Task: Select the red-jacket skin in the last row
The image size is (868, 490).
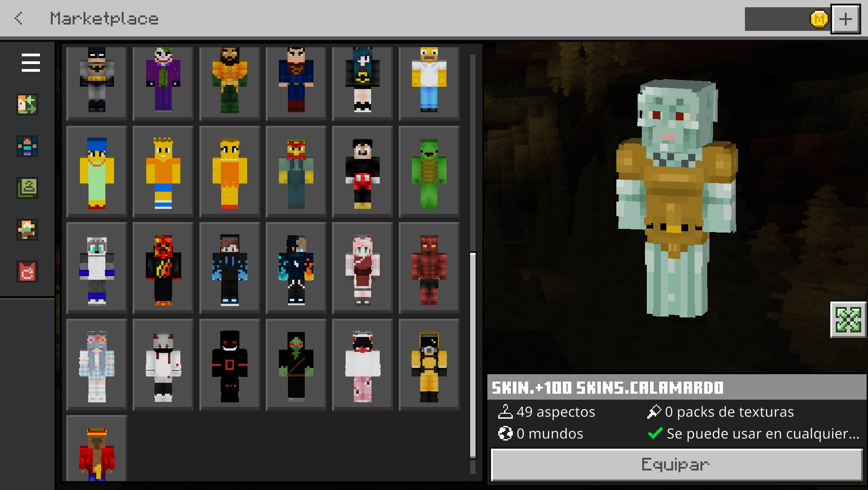Action: pos(97,448)
